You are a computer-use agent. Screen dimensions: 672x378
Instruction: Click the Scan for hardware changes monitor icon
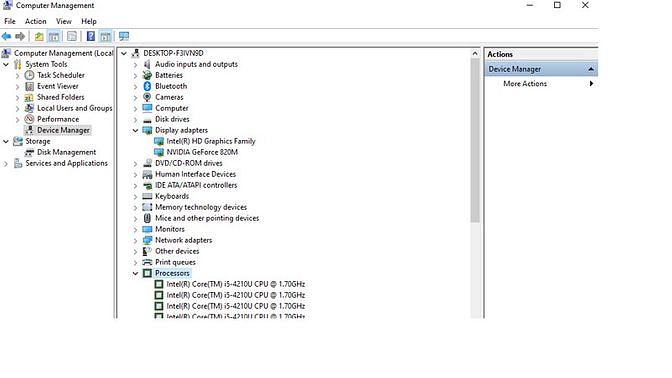pyautogui.click(x=124, y=36)
